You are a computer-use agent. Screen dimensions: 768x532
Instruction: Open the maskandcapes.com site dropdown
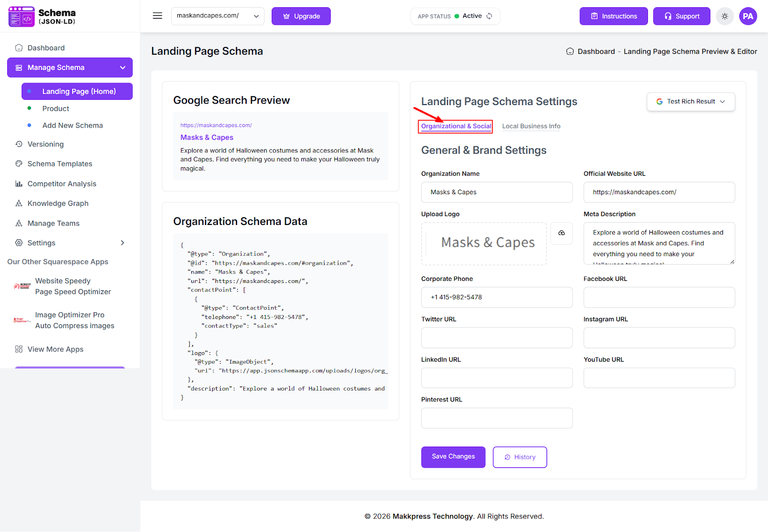(x=217, y=16)
